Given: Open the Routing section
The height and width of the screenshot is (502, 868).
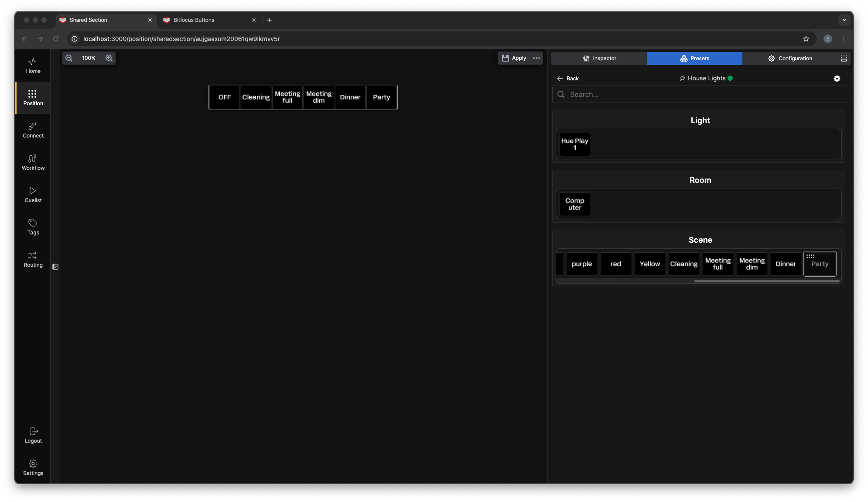Looking at the screenshot, I should pos(33,259).
